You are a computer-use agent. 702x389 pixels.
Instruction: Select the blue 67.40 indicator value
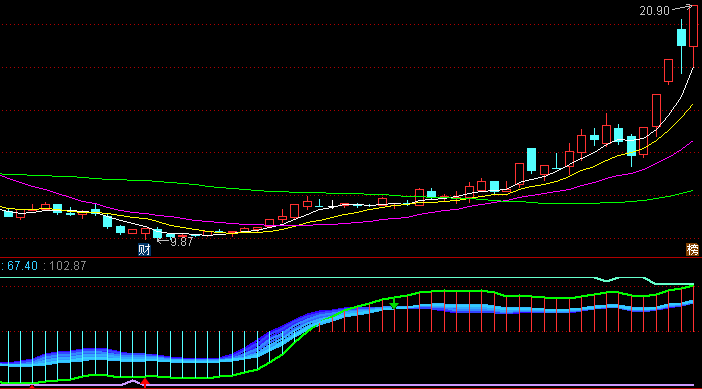click(x=22, y=266)
